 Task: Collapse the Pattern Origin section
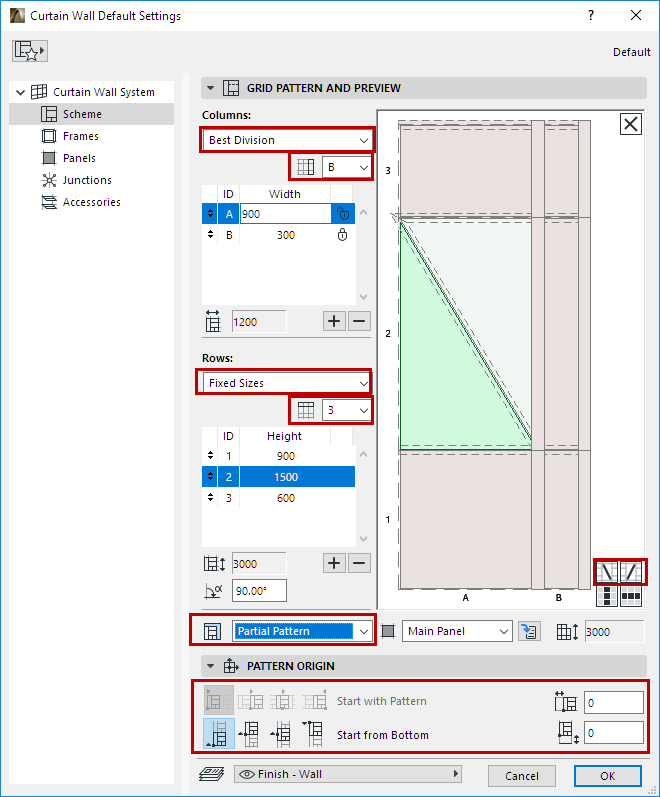(211, 666)
